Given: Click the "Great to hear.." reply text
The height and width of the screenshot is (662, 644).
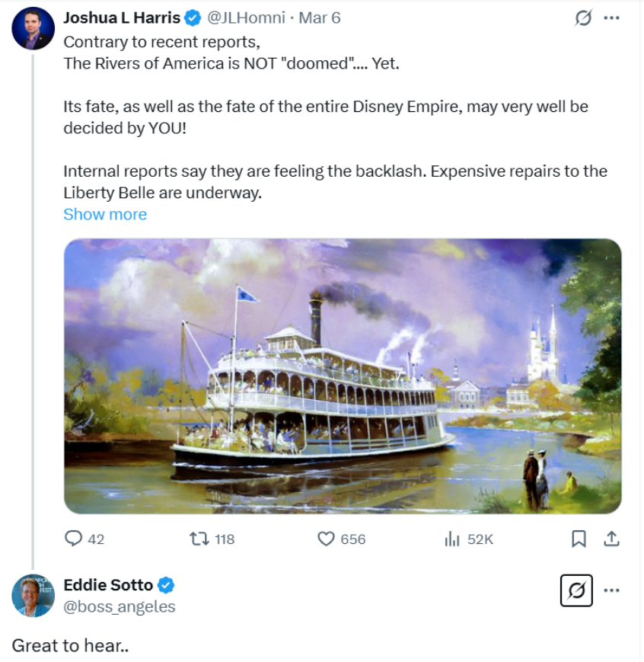Looking at the screenshot, I should (x=70, y=645).
